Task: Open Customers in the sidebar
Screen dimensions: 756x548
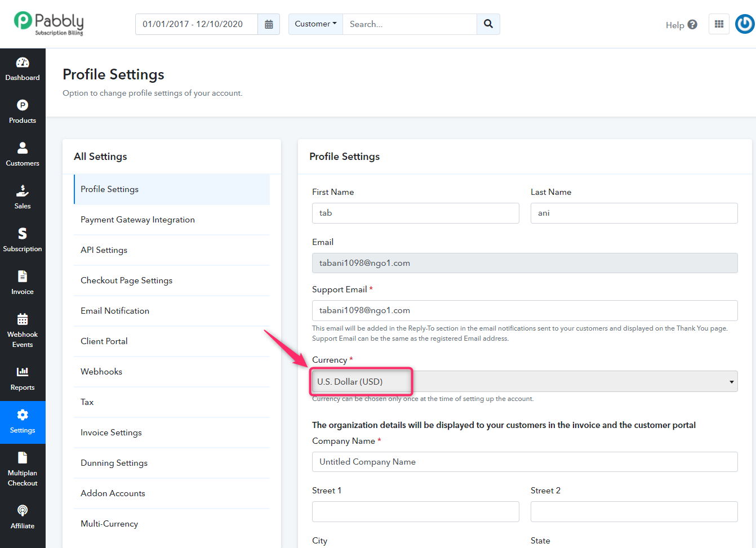Action: 23,155
